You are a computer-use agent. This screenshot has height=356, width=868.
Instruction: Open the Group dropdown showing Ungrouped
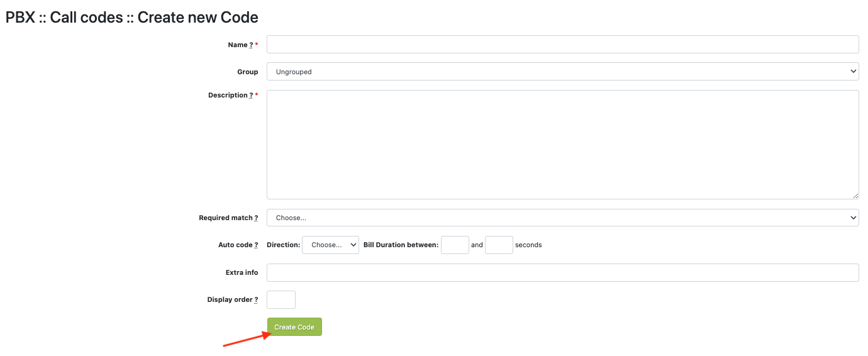(x=562, y=72)
